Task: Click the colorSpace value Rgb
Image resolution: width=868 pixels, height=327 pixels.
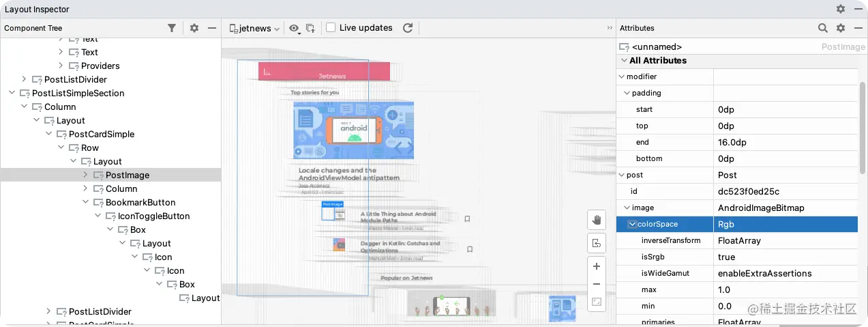Action: coord(726,224)
